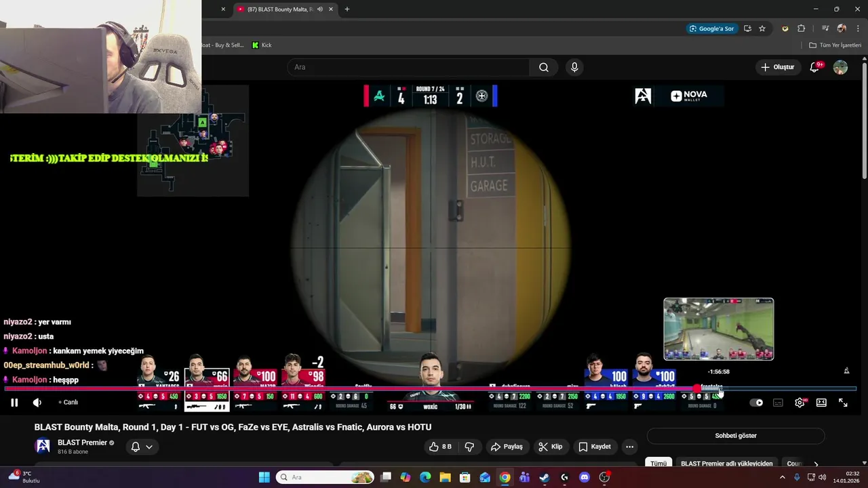The width and height of the screenshot is (868, 488).
Task: Select BLAST Premier adlı yükleyiciden chip
Action: point(727,464)
